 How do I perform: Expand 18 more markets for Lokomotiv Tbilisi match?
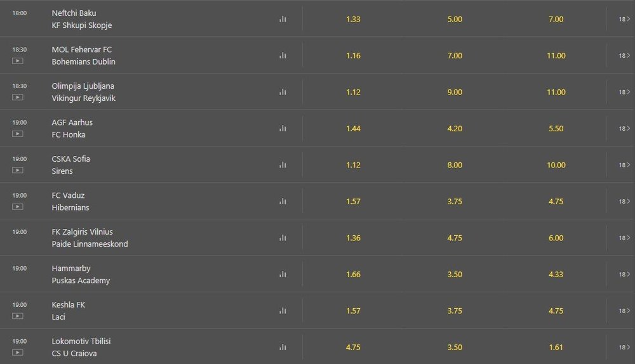[624, 347]
